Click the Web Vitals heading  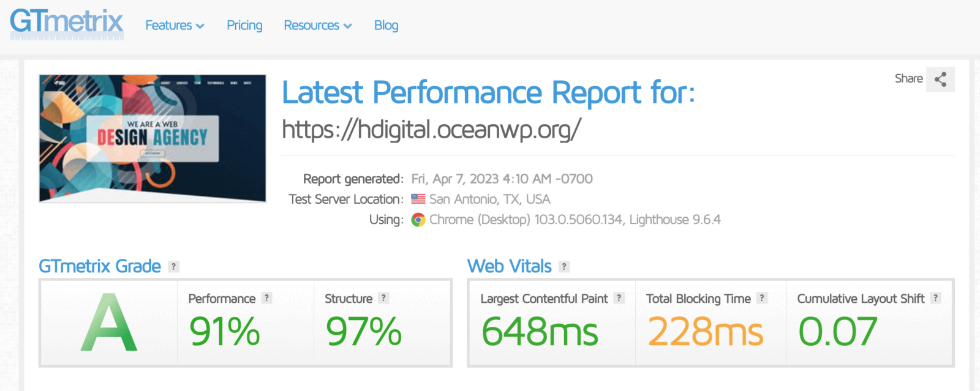(510, 266)
